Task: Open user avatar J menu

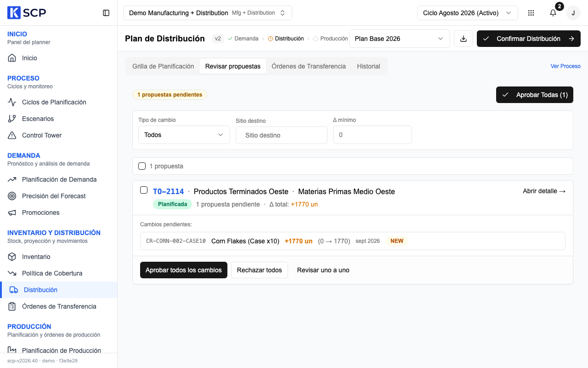Action: 573,13
